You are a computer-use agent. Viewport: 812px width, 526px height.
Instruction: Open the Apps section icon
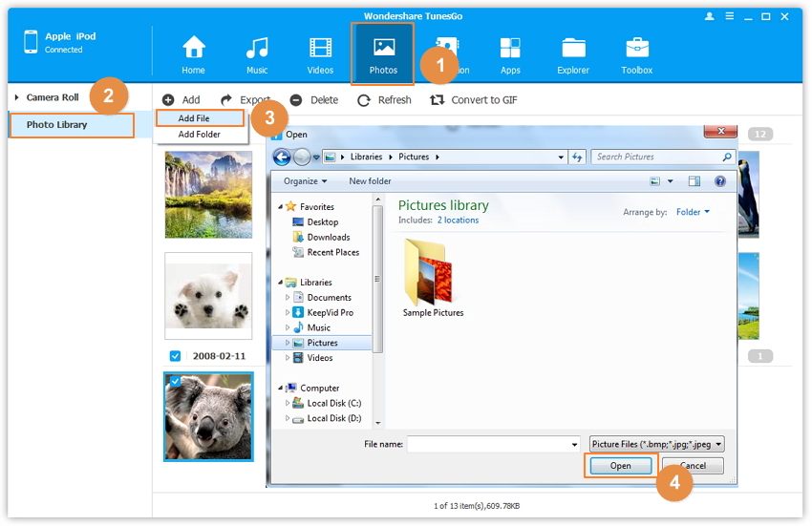[510, 48]
